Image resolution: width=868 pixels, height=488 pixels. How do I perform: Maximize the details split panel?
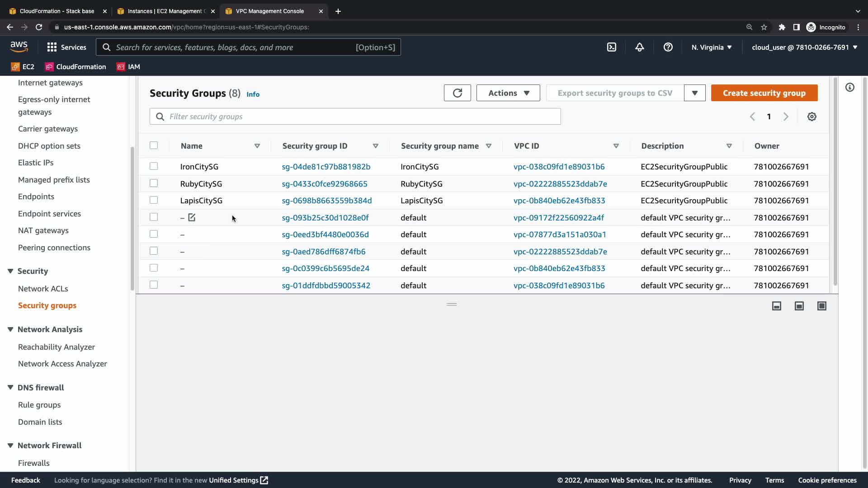(x=821, y=306)
